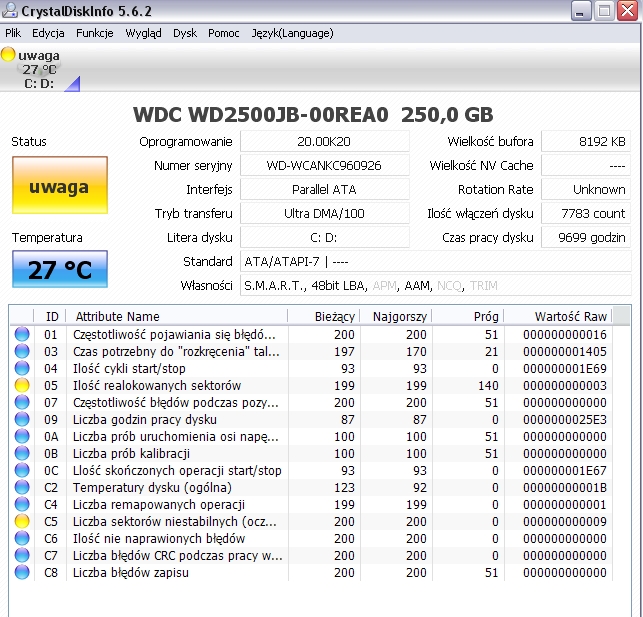Click the Najgorszy column header

(396, 316)
